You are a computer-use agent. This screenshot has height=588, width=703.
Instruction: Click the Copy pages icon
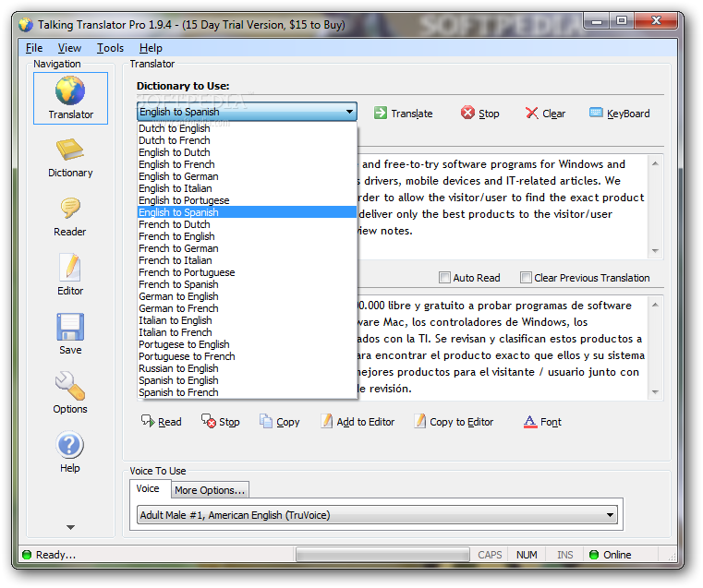pos(266,421)
